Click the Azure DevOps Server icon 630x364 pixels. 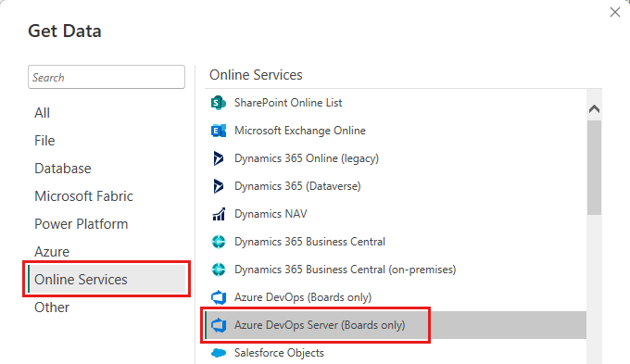pyautogui.click(x=219, y=325)
